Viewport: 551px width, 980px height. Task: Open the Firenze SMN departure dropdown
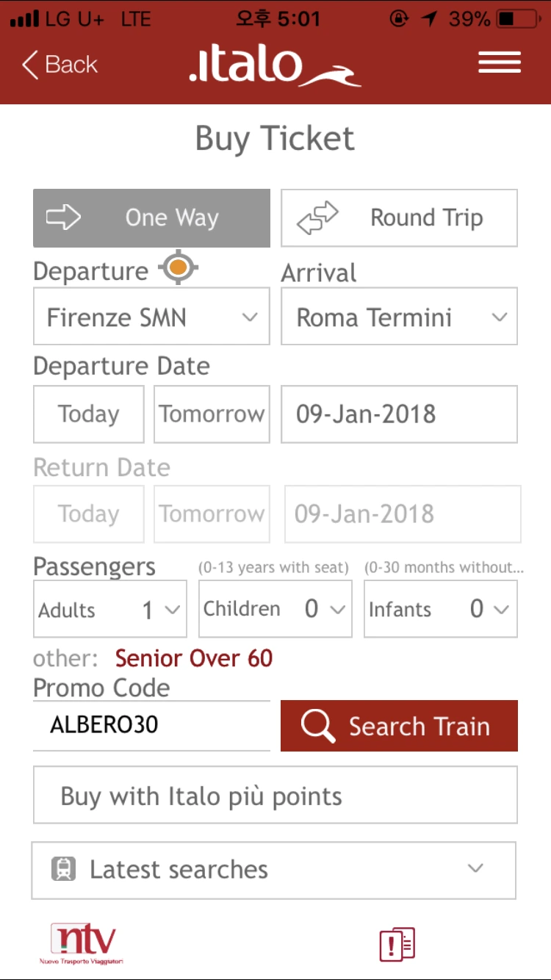[151, 317]
